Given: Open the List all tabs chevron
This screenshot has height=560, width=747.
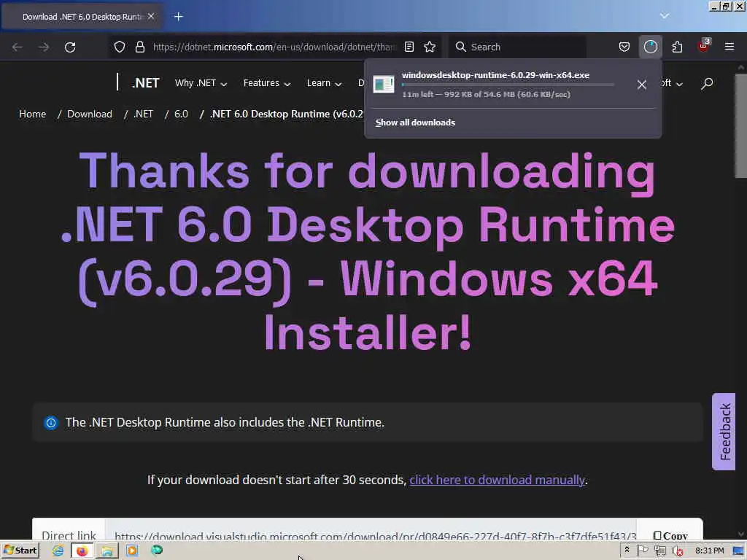Looking at the screenshot, I should (665, 16).
